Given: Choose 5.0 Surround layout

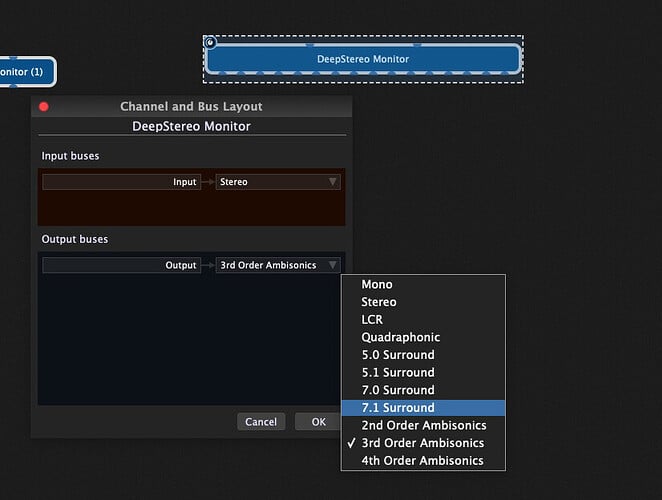Looking at the screenshot, I should click(423, 355).
